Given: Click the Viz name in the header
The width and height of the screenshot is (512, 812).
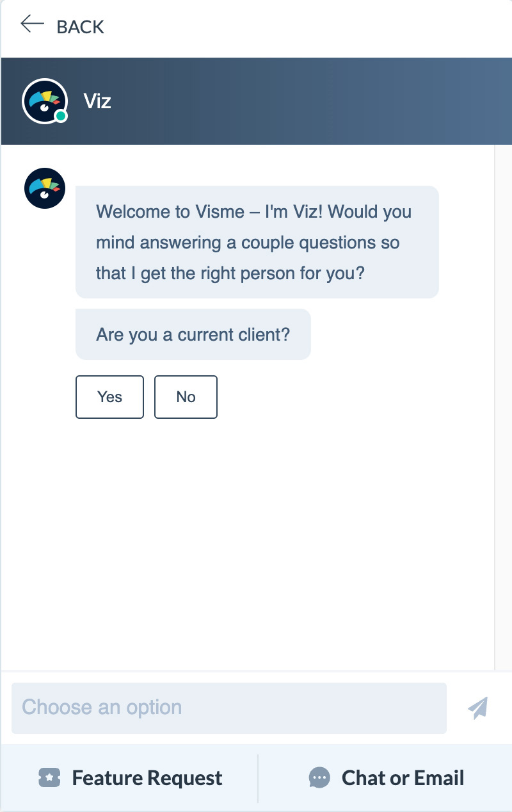Looking at the screenshot, I should click(97, 101).
